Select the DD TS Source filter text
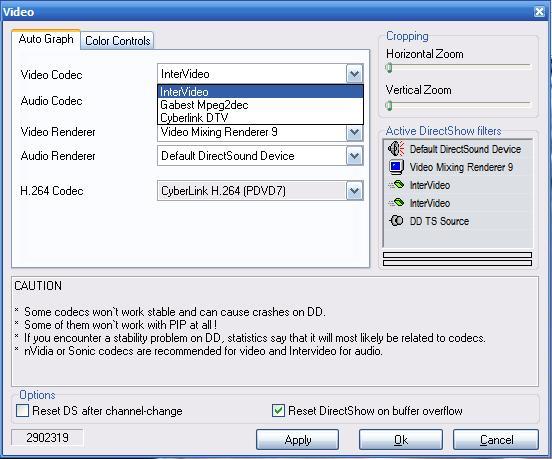Image resolution: width=552 pixels, height=459 pixels. [x=439, y=221]
